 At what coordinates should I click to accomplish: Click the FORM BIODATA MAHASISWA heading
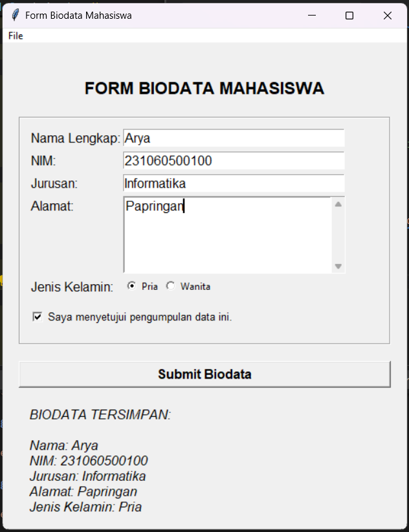click(x=204, y=88)
